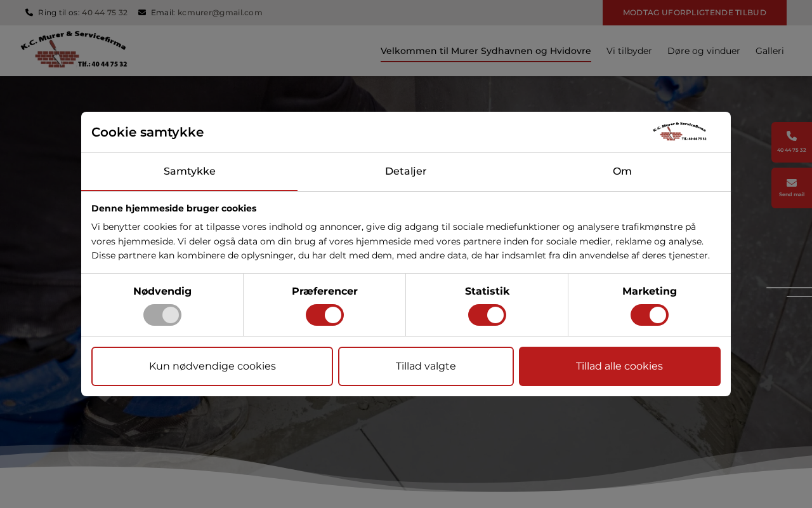
Task: Call the number 40 44 75 32 link
Action: 105,13
